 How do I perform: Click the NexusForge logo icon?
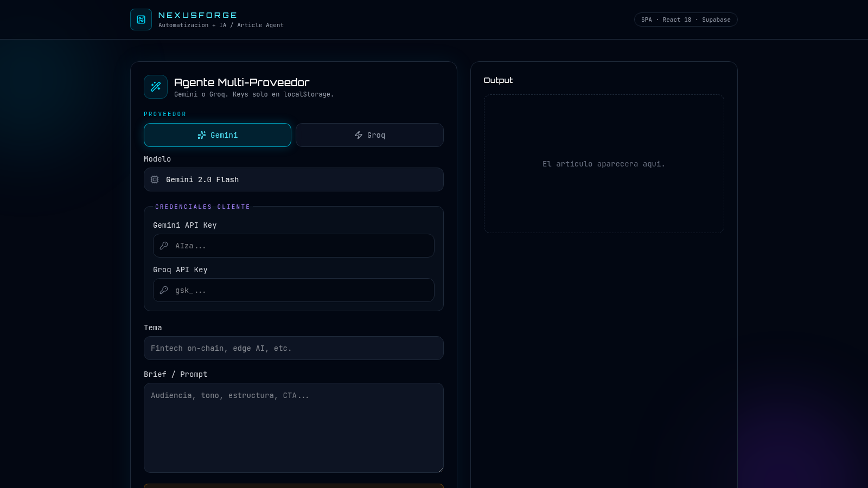tap(141, 20)
